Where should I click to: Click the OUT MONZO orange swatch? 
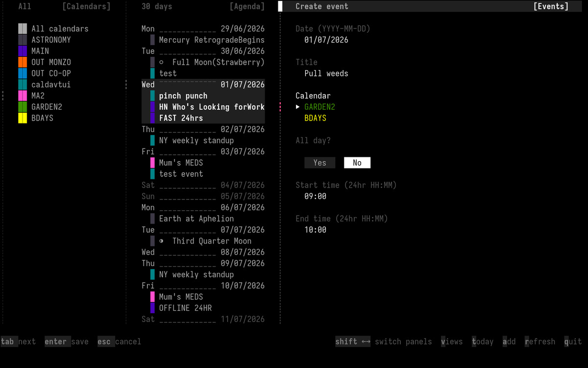coord(23,62)
